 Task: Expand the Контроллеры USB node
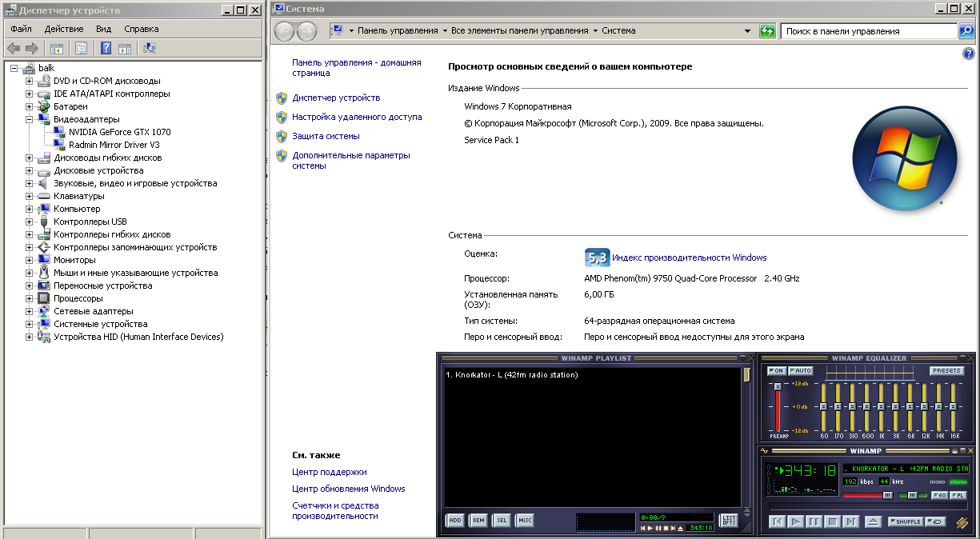[30, 222]
